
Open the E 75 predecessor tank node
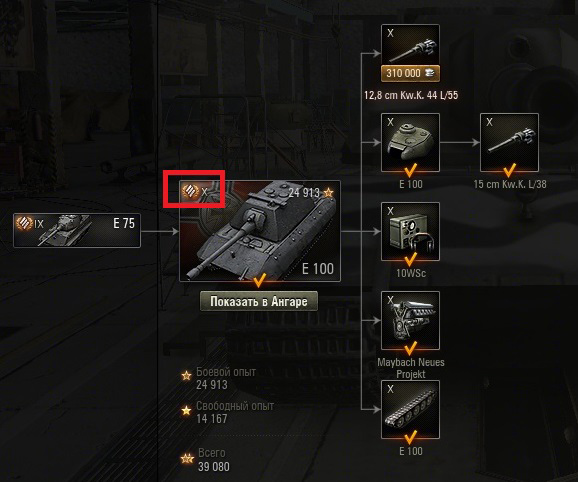coord(77,230)
